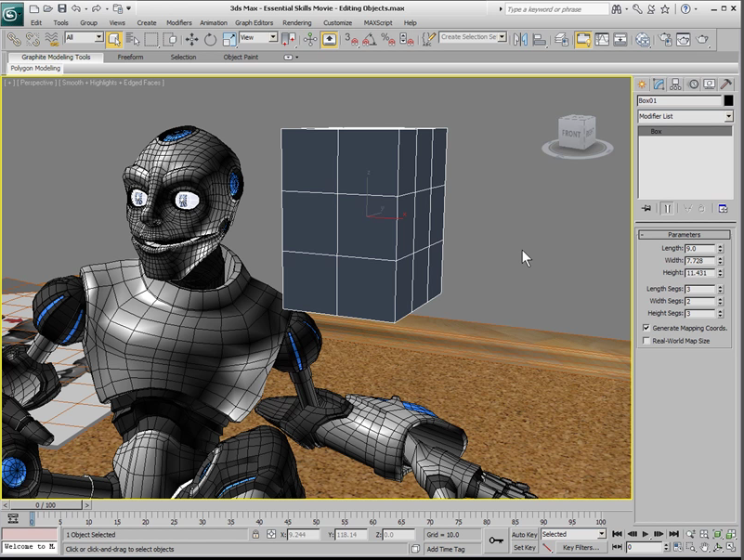Activate the Select and Rotate tool
Screen dimensions: 744x560
tap(211, 39)
